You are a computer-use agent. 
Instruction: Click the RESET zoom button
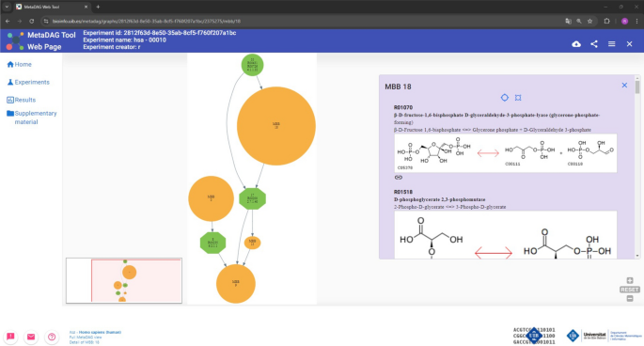630,290
